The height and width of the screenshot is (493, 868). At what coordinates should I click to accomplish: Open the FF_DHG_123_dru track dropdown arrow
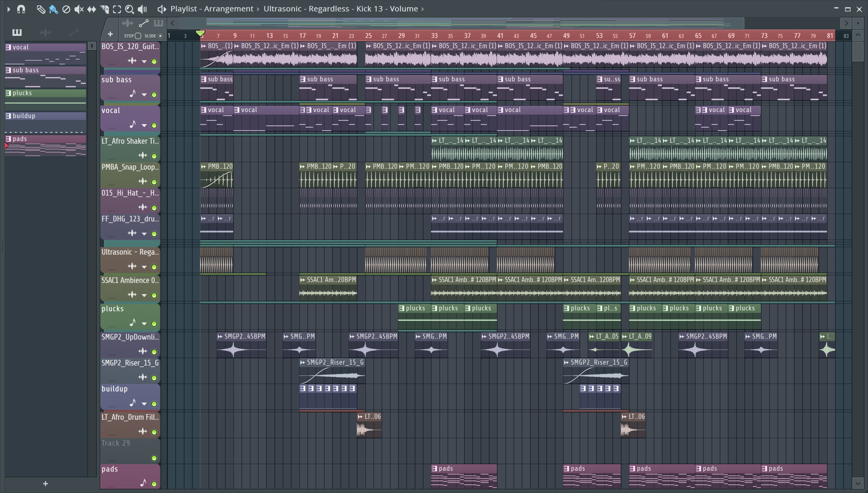coord(144,234)
